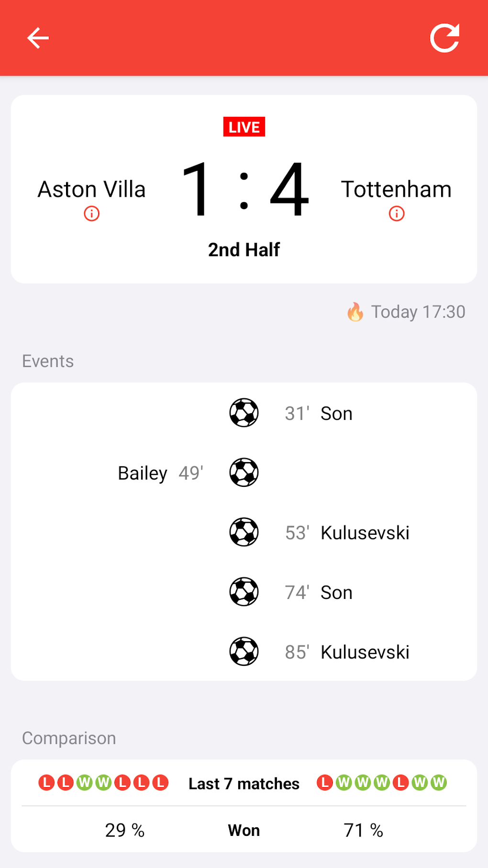This screenshot has height=868, width=488.
Task: Tap the fire icon near match time
Action: click(x=355, y=312)
